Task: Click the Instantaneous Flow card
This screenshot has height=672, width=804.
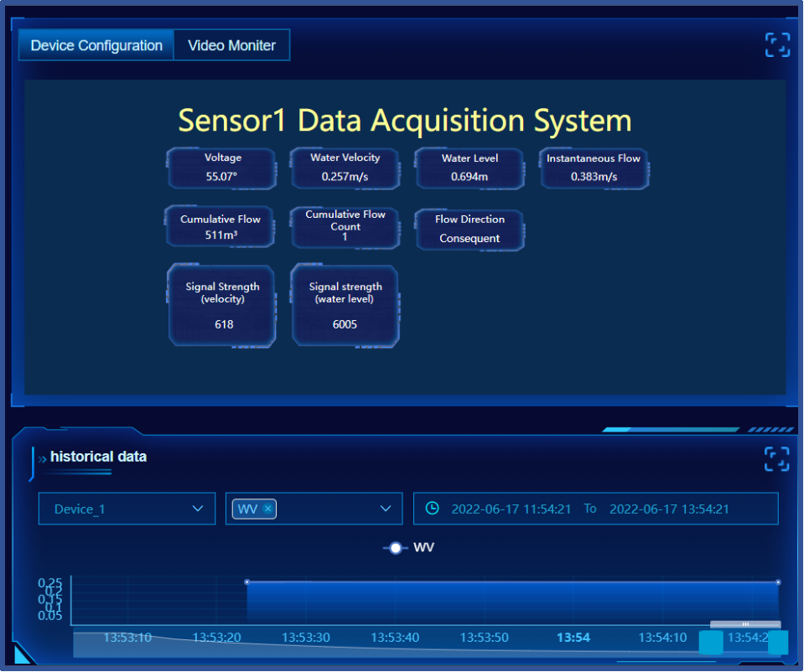Action: click(593, 168)
